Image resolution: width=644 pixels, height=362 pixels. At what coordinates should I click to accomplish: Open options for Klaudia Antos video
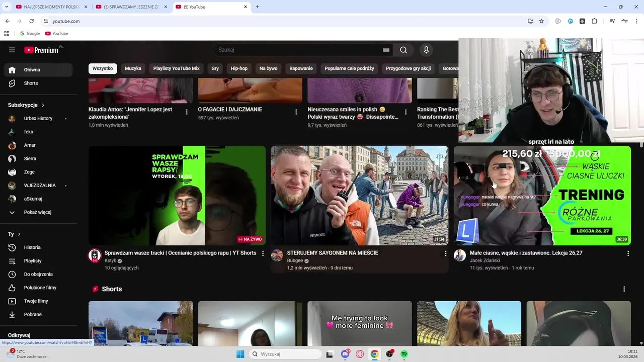click(187, 112)
